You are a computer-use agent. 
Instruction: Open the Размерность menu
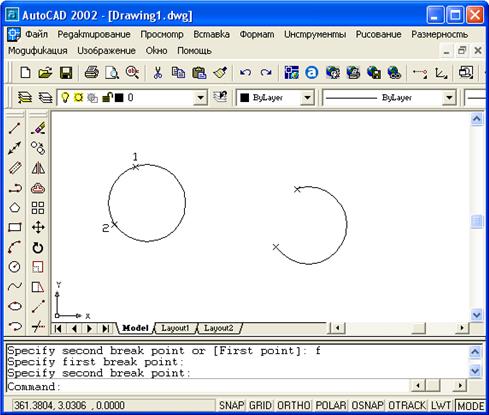pos(439,34)
